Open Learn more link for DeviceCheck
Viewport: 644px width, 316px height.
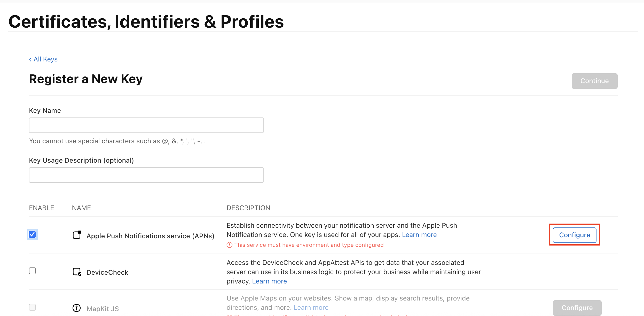269,281
